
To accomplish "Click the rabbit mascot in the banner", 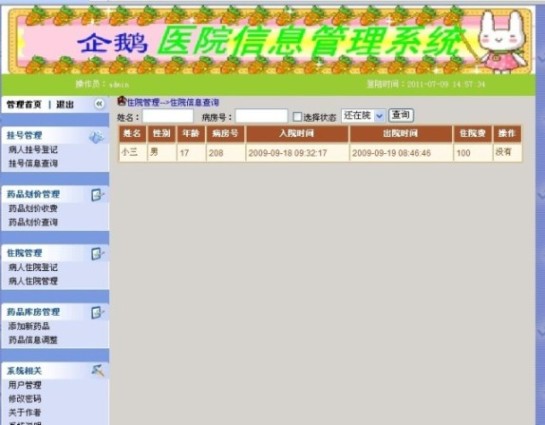I will pos(502,41).
